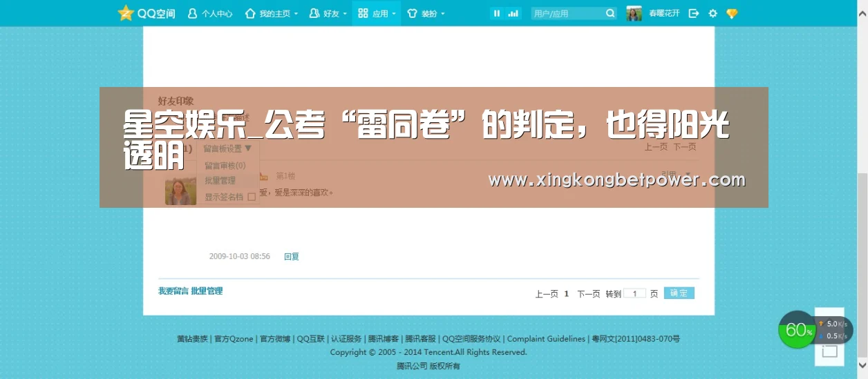Image resolution: width=868 pixels, height=379 pixels.
Task: Click the 2009-10-03 08:56 timestamp
Action: click(x=240, y=256)
